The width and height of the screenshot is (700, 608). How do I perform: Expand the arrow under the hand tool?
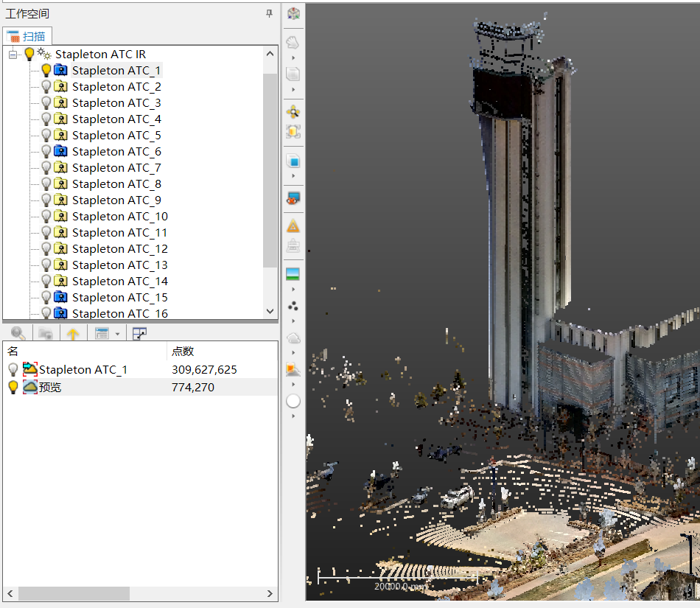coord(293,57)
